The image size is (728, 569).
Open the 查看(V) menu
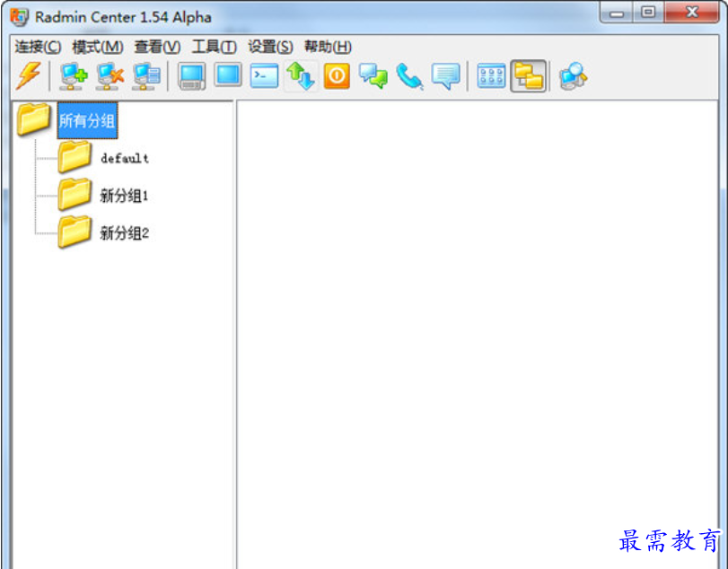coord(157,47)
